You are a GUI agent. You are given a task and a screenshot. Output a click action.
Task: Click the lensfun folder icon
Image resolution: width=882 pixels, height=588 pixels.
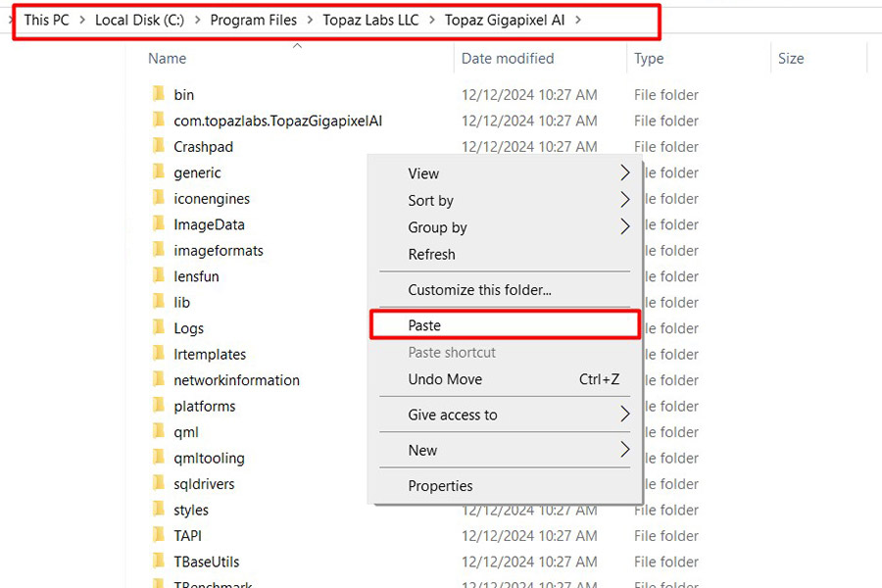pyautogui.click(x=159, y=275)
